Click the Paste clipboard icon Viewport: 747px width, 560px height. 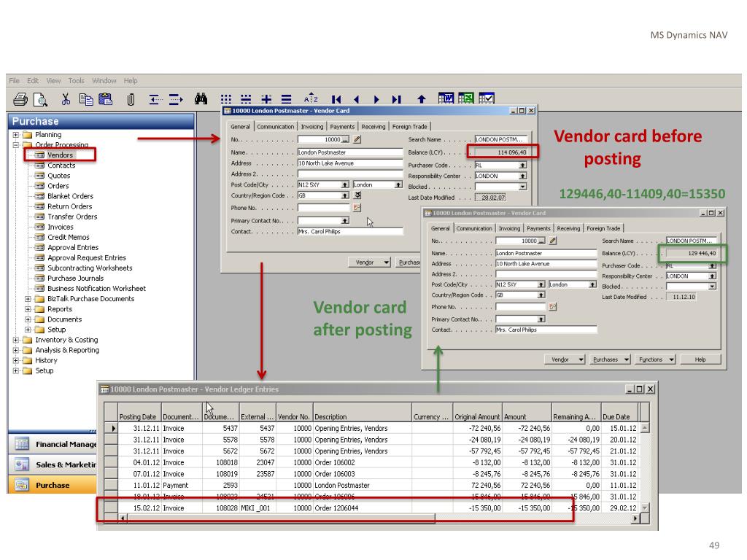point(105,99)
